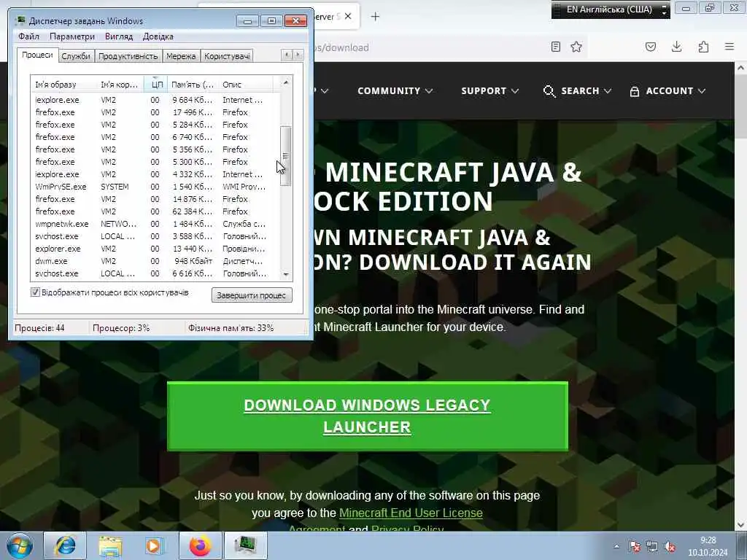Click EN language indicator in language bar
This screenshot has height=560, width=747.
pyautogui.click(x=609, y=9)
